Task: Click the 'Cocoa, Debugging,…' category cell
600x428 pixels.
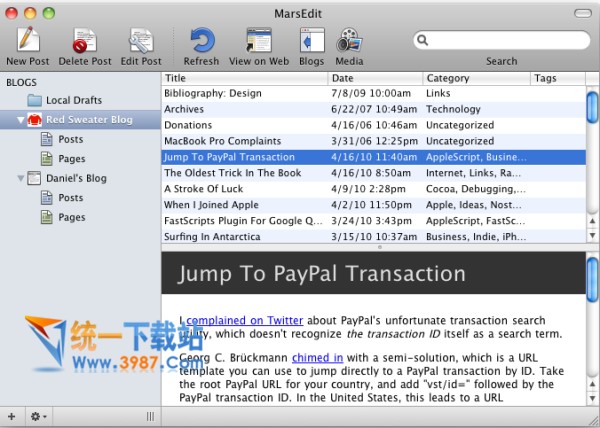Action: [476, 189]
